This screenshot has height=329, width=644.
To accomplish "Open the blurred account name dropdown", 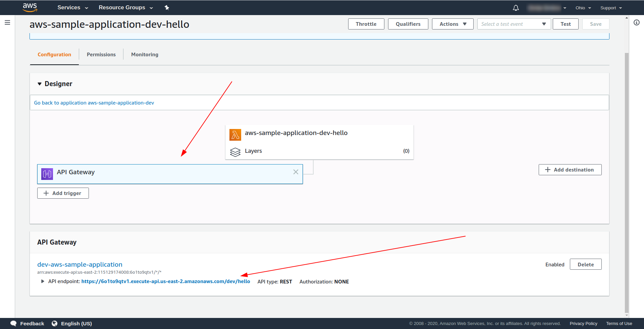I will click(547, 8).
